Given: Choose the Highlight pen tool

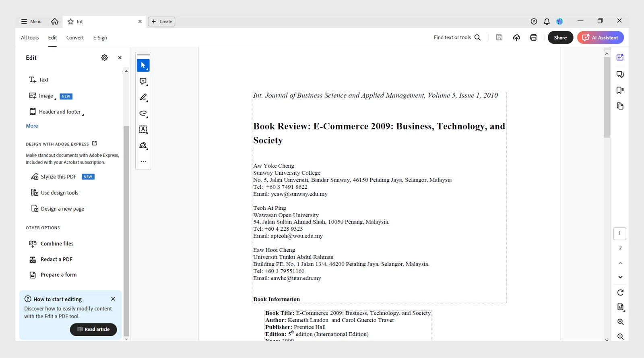Looking at the screenshot, I should coord(143,97).
